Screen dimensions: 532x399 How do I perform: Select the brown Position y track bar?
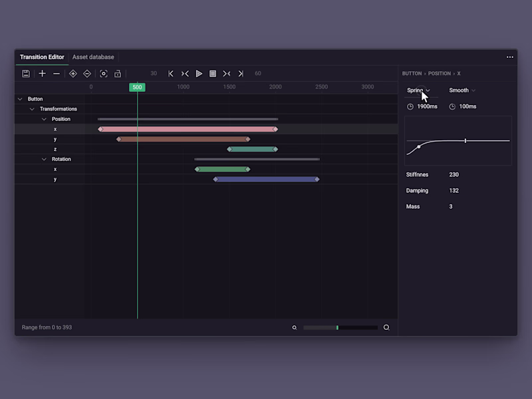coord(184,139)
